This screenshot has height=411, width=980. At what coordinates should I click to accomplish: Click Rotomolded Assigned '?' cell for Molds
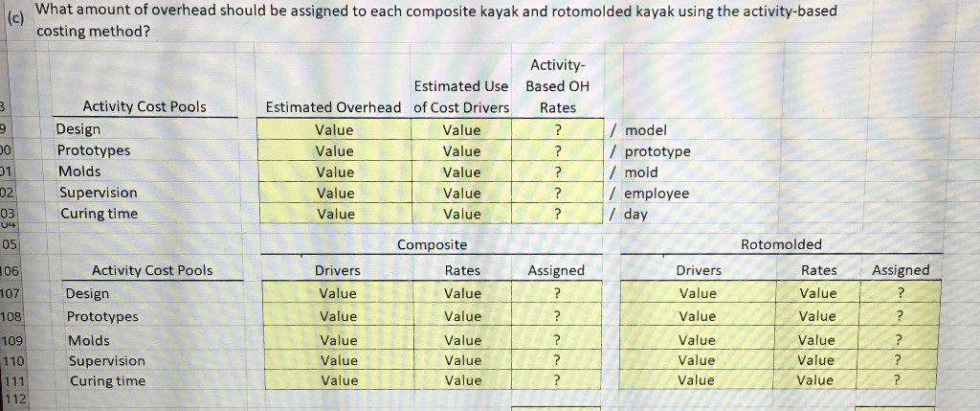(x=900, y=340)
